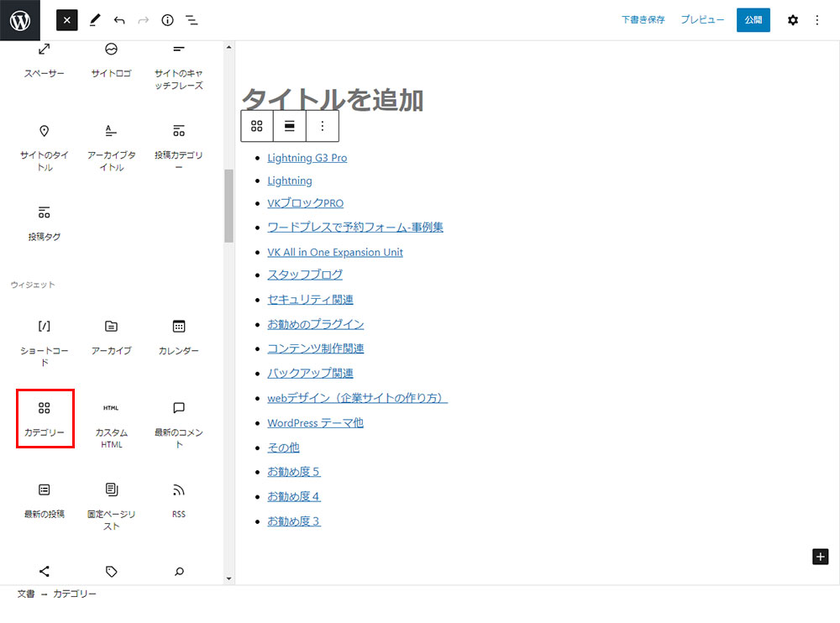Image resolution: width=840 pixels, height=623 pixels.
Task: Open the Tools pencil selector
Action: [x=94, y=20]
